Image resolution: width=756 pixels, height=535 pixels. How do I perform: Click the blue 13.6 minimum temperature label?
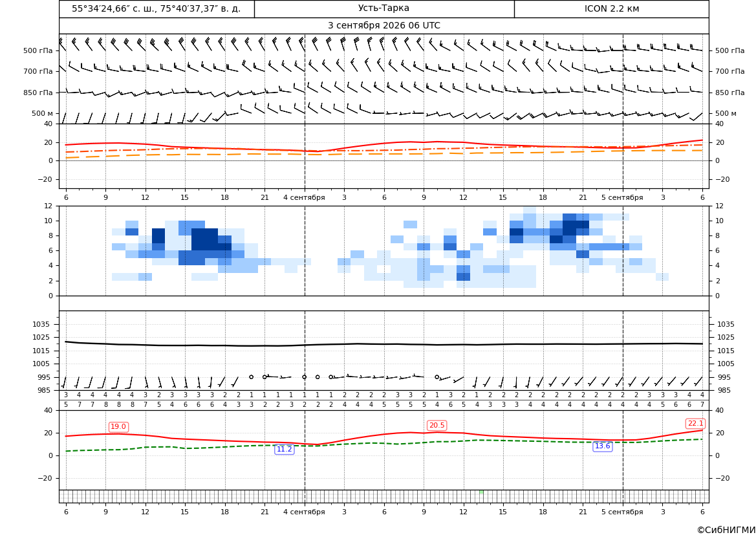pos(602,446)
